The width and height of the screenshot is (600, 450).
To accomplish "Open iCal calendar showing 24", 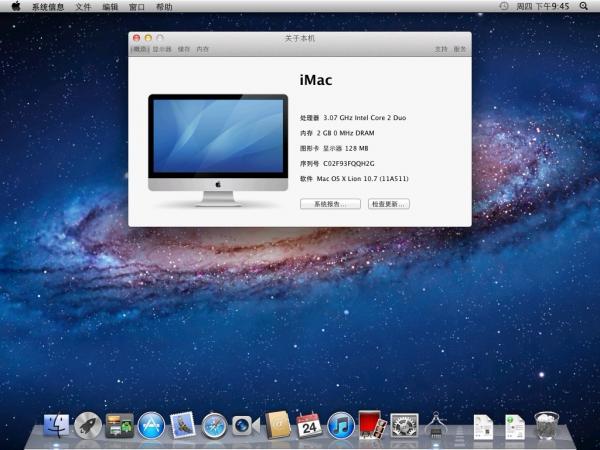I will pyautogui.click(x=309, y=426).
